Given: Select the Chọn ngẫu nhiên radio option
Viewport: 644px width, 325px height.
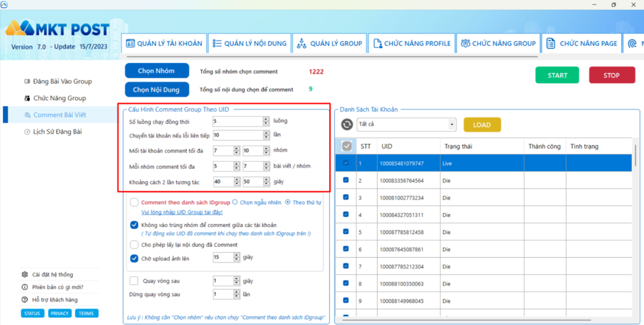Looking at the screenshot, I should click(235, 202).
